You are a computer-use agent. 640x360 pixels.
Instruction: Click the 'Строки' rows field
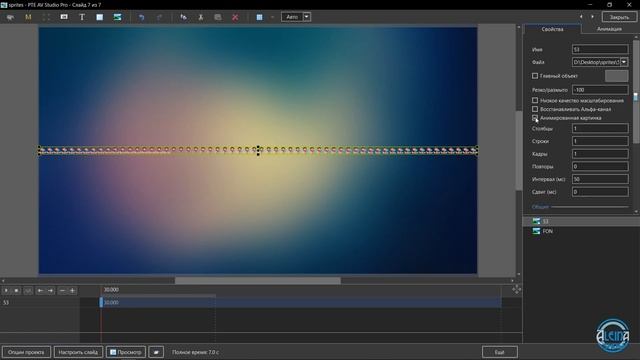pos(600,141)
